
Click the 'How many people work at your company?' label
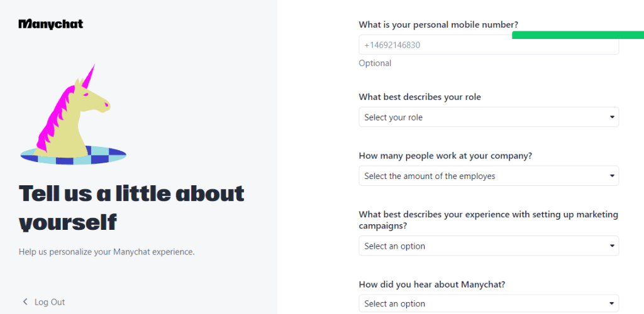click(446, 156)
